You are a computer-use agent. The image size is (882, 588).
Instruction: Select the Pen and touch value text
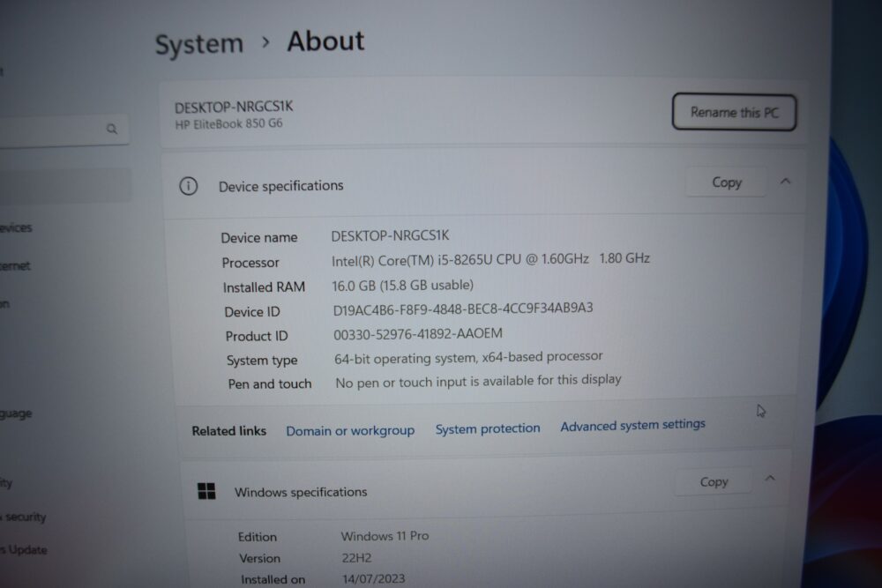click(478, 381)
